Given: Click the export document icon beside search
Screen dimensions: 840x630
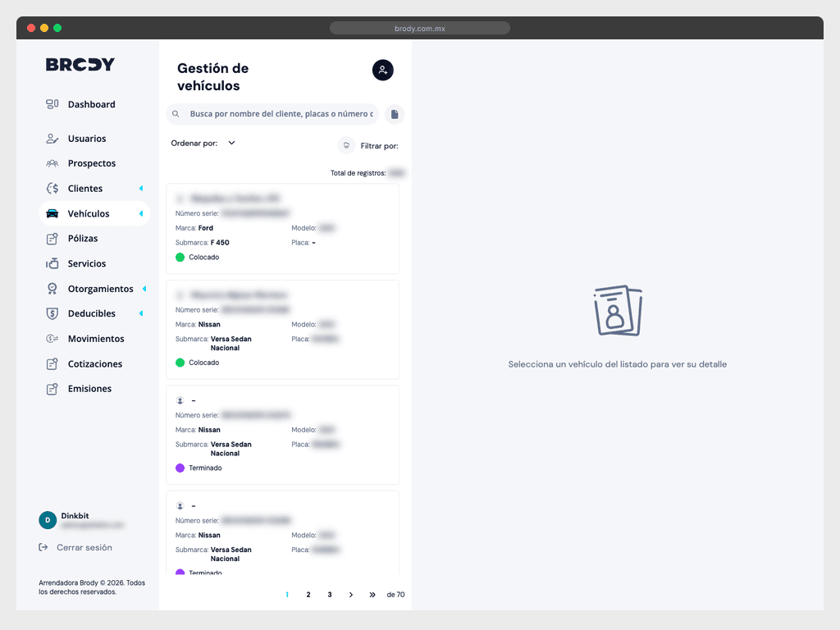Looking at the screenshot, I should pos(395,114).
